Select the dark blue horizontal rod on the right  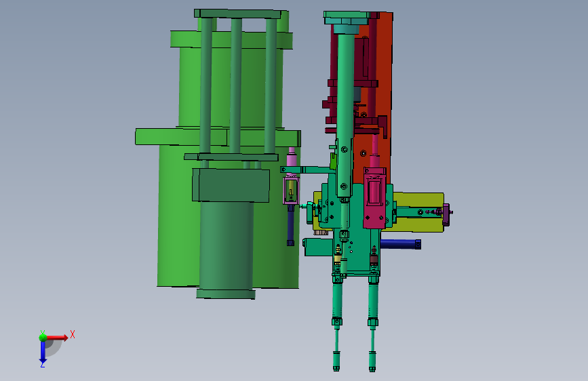point(401,244)
